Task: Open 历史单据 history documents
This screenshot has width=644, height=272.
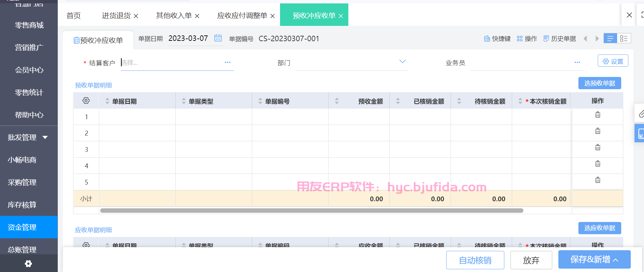Action: pos(560,39)
